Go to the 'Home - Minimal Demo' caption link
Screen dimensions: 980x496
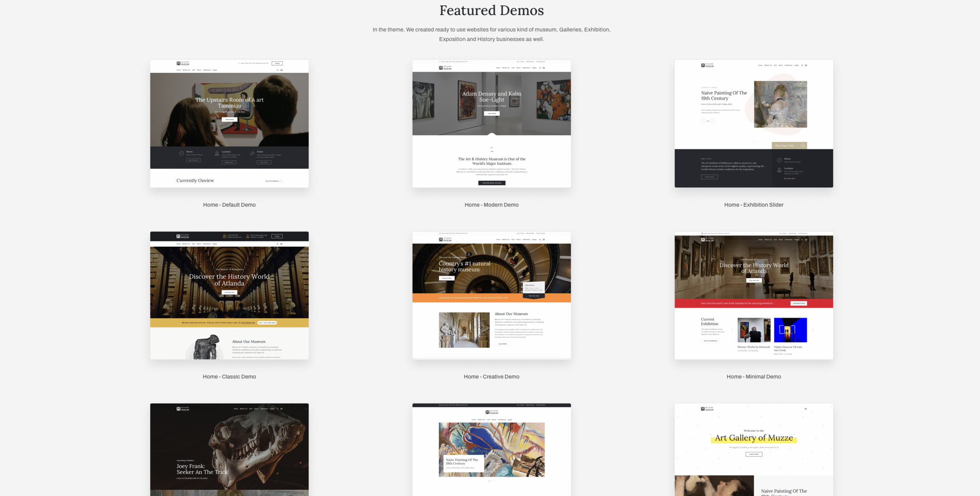754,377
